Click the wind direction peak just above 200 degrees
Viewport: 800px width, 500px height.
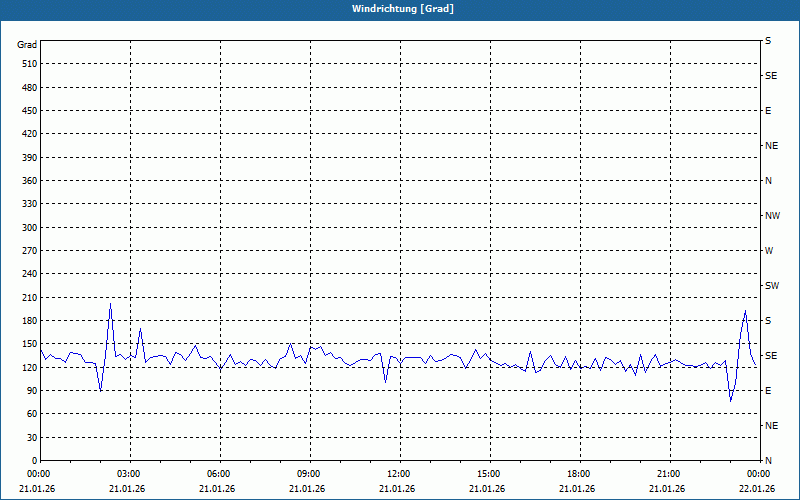[x=110, y=304]
